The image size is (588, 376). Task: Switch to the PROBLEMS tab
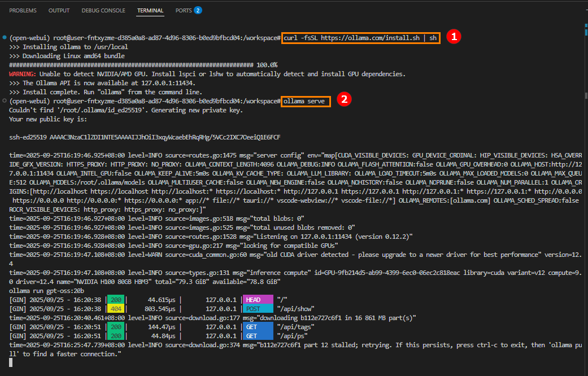23,10
